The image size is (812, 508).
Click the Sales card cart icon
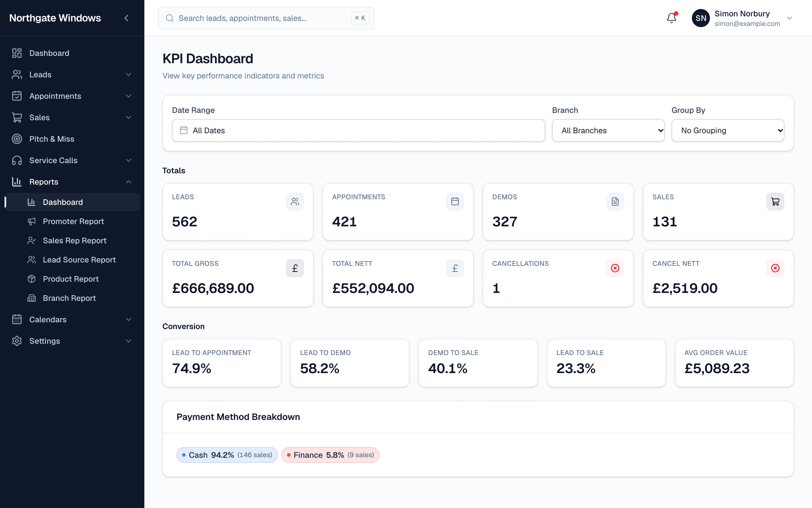click(x=775, y=202)
